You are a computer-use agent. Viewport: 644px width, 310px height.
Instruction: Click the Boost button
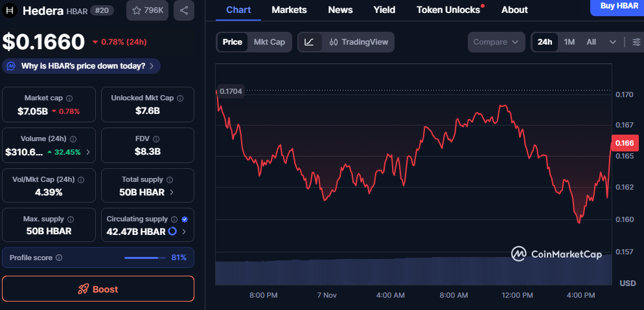coord(98,289)
